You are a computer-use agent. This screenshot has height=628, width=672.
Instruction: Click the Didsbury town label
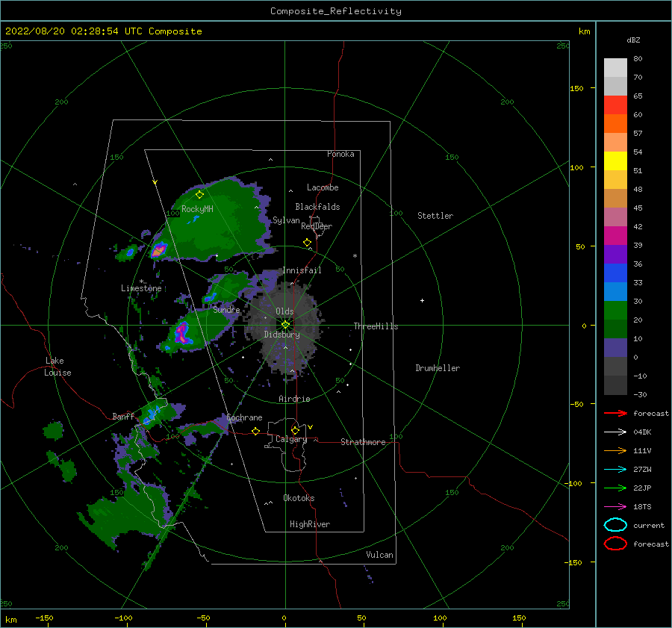(x=281, y=335)
